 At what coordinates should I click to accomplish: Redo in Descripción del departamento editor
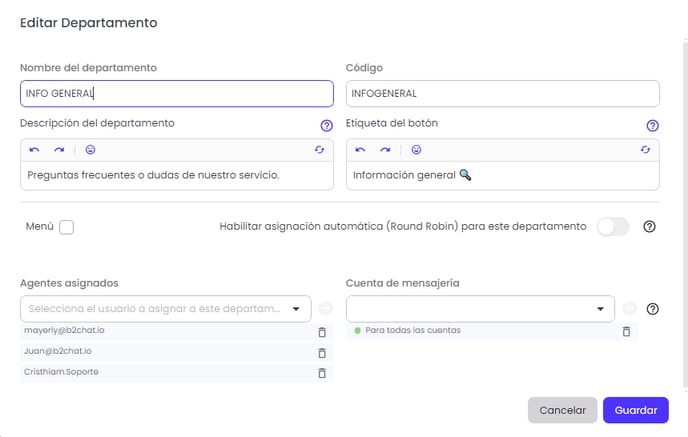(x=59, y=150)
